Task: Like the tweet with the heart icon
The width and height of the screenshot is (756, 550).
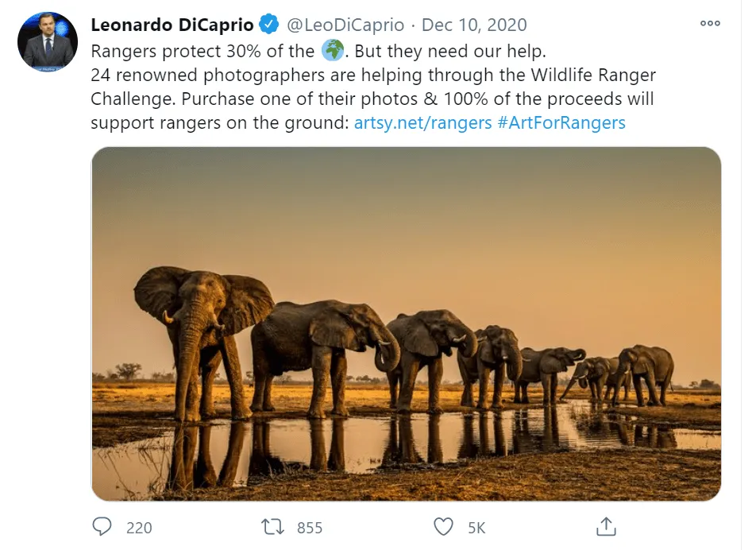Action: [443, 526]
